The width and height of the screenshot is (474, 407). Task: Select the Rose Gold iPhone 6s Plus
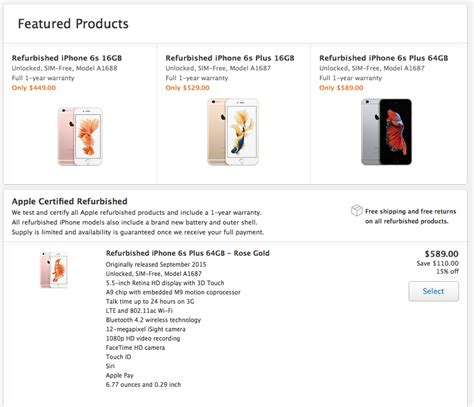433,291
